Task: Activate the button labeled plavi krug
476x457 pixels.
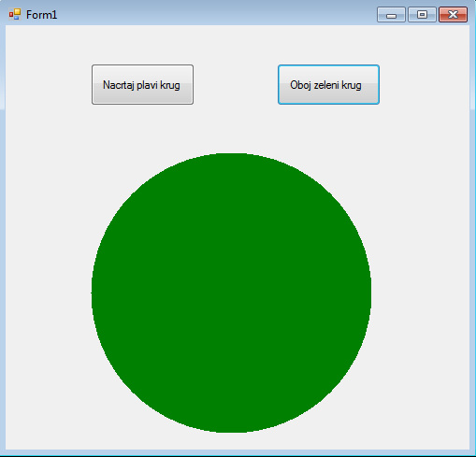Action: [x=142, y=84]
